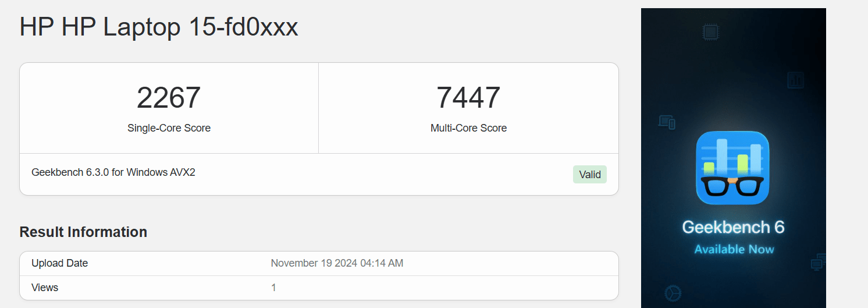Screen dimensions: 868x308
Task: Click the pie chart icon in banner
Action: [673, 292]
